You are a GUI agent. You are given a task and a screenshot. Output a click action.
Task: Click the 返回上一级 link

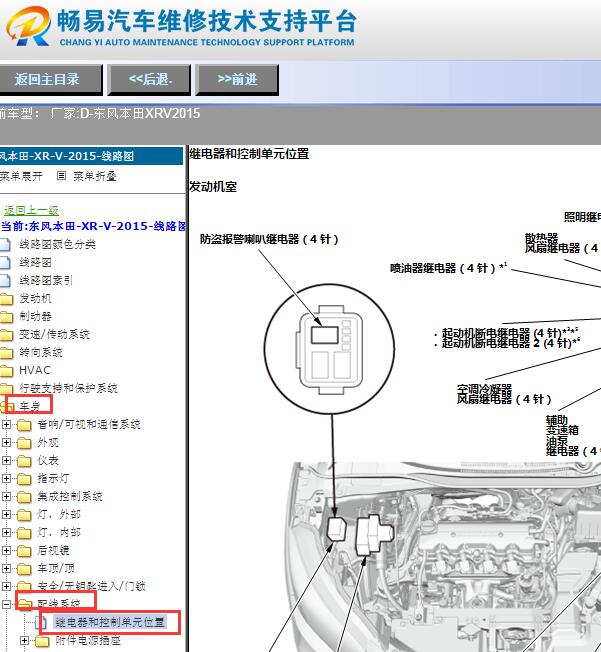[x=31, y=210]
